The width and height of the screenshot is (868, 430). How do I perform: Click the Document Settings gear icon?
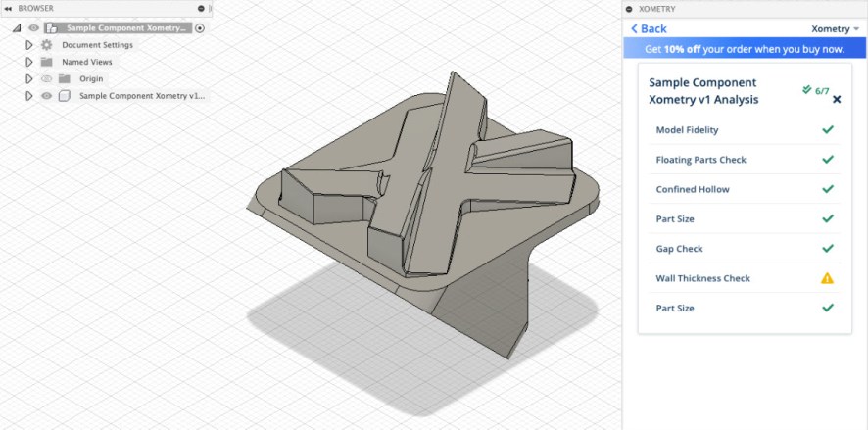[x=46, y=45]
